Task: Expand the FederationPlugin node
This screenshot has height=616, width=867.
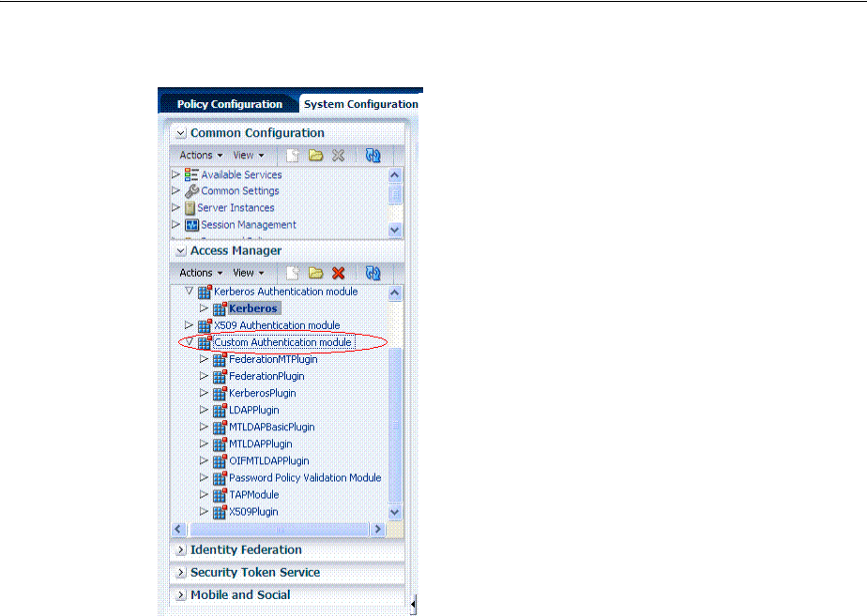Action: [204, 376]
